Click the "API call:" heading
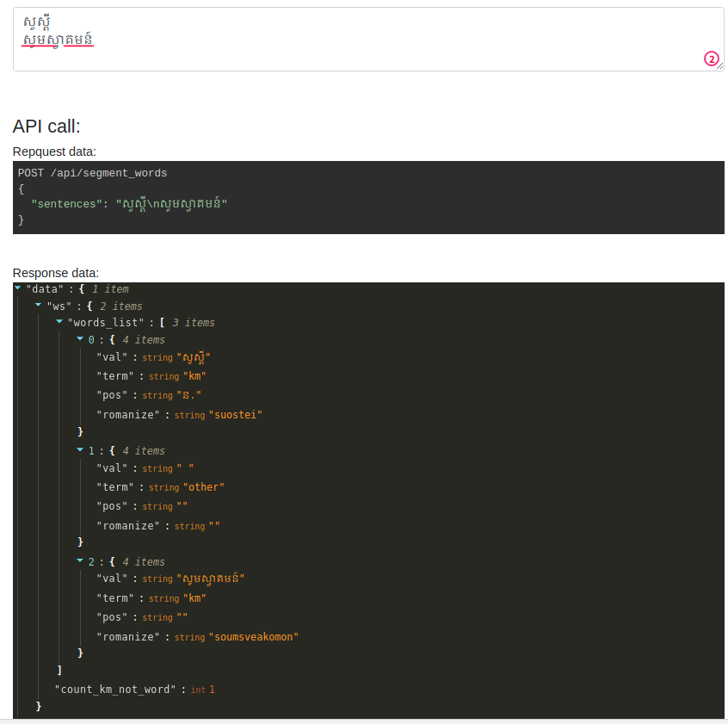The height and width of the screenshot is (724, 728). tap(46, 127)
